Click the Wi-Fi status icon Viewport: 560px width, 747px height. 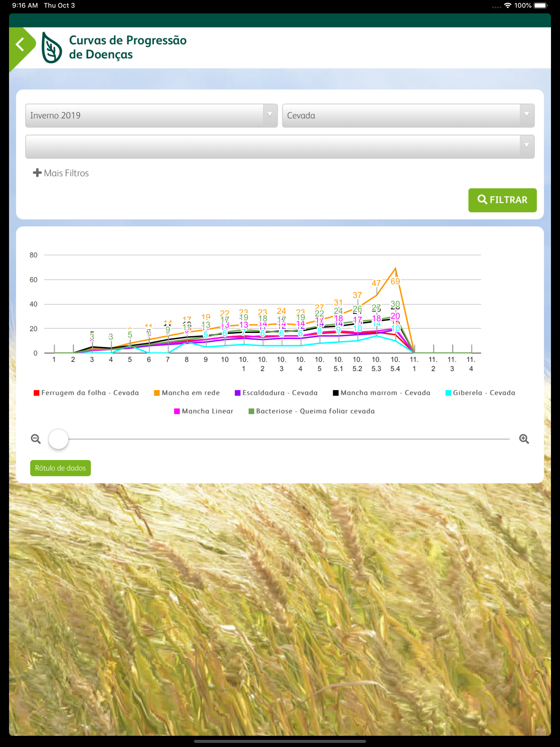pos(507,5)
